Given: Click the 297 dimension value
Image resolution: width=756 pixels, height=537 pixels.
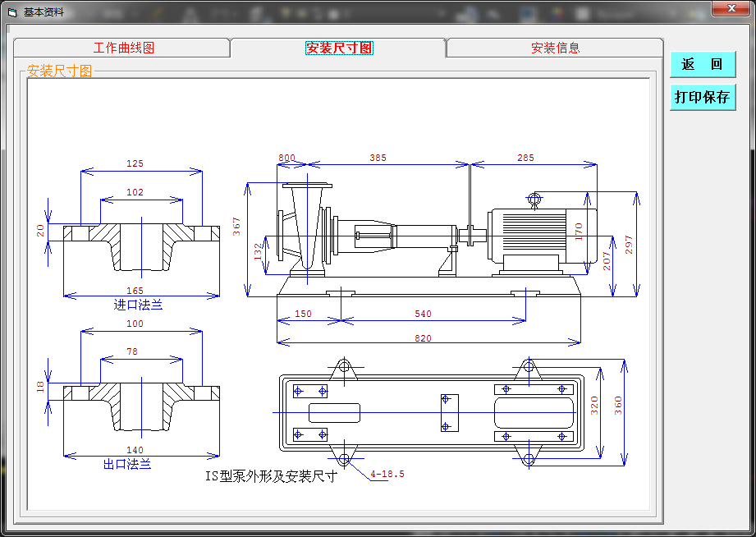Looking at the screenshot, I should [x=628, y=245].
